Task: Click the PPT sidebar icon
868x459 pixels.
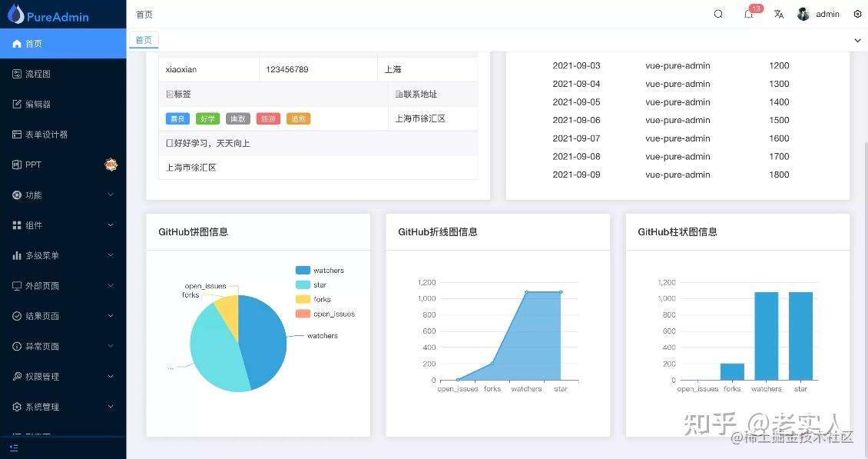Action: (x=17, y=165)
